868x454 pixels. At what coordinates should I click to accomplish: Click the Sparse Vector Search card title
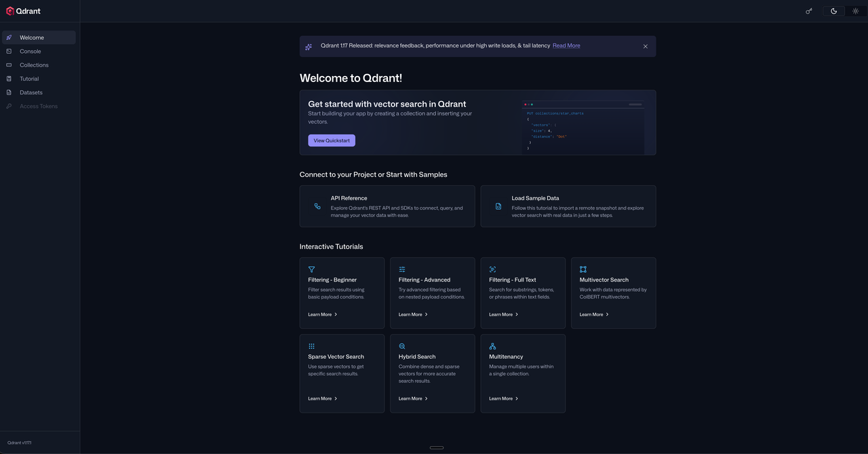336,356
